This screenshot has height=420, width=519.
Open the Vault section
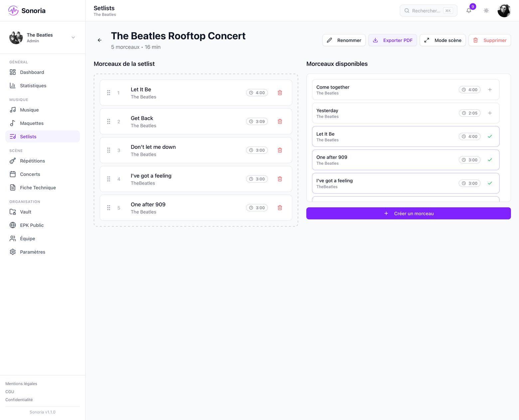[43, 212]
